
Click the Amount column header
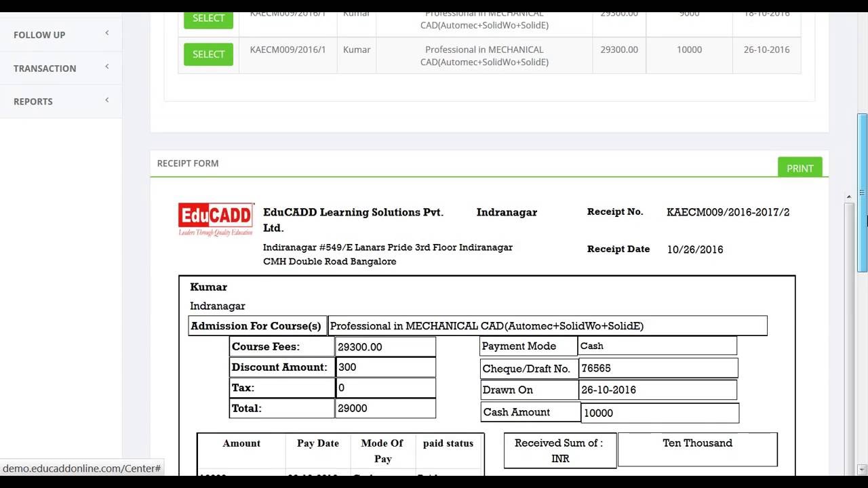pyautogui.click(x=241, y=443)
